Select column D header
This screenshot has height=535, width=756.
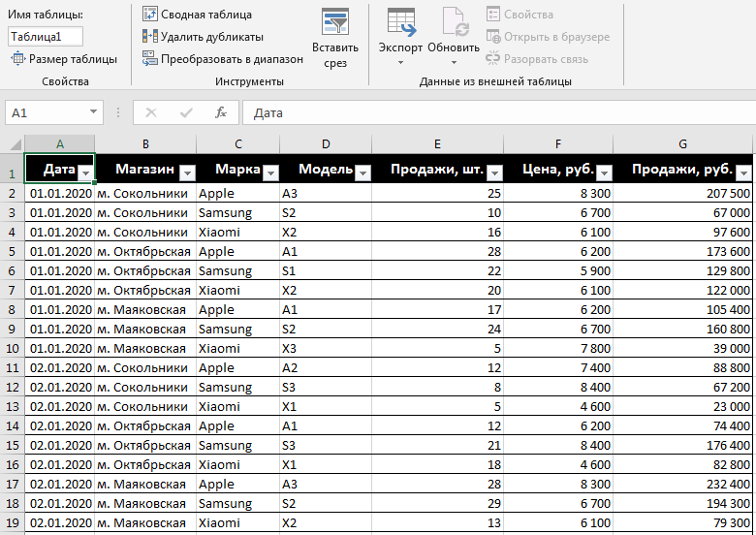click(326, 144)
